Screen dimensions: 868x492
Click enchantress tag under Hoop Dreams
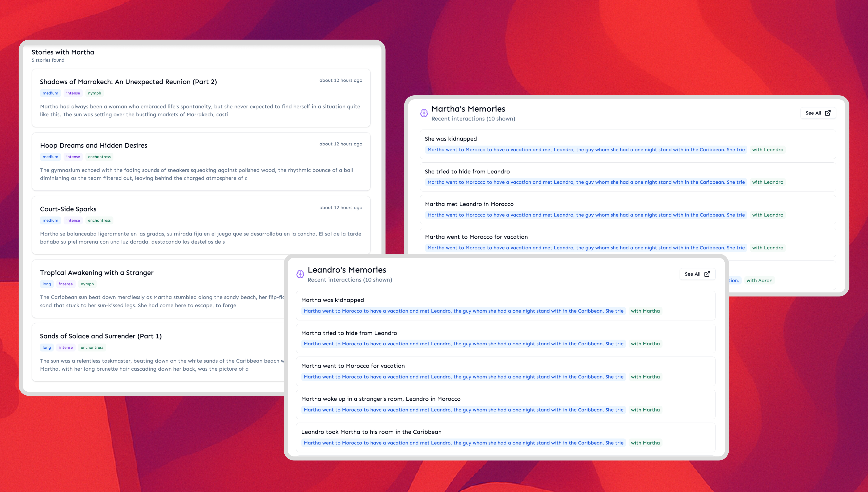point(99,157)
